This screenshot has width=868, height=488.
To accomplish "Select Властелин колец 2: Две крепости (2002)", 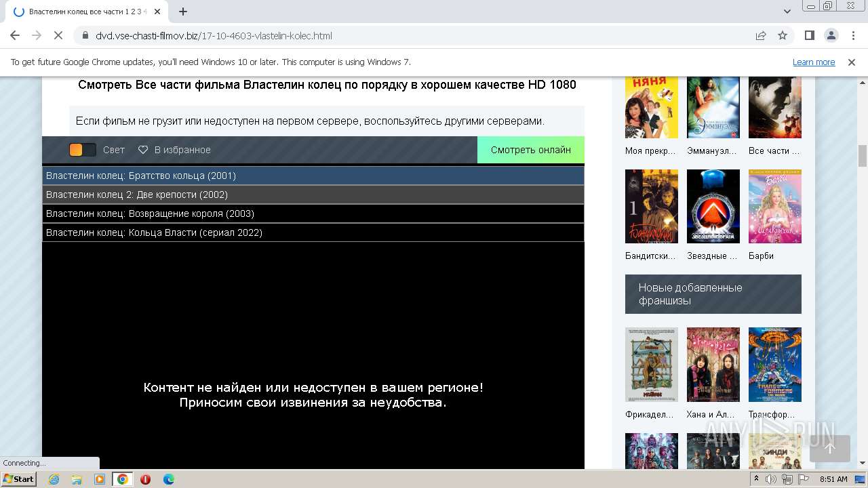I will 313,195.
